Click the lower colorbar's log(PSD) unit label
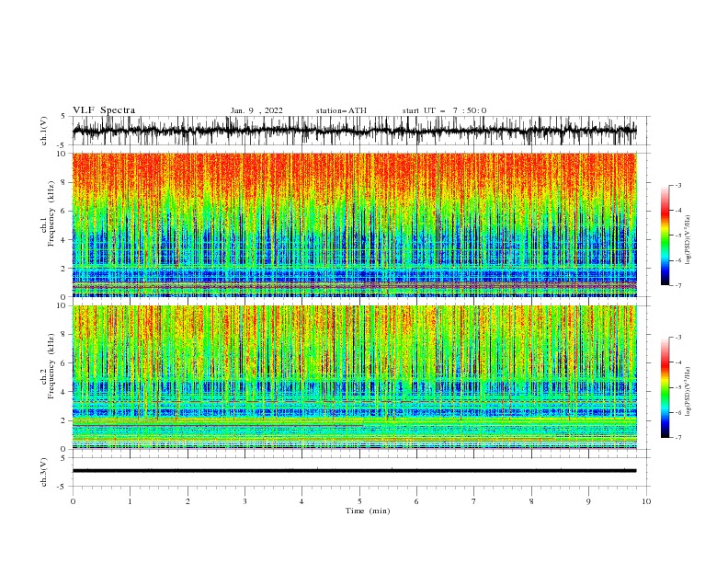The width and height of the screenshot is (728, 563). (688, 391)
